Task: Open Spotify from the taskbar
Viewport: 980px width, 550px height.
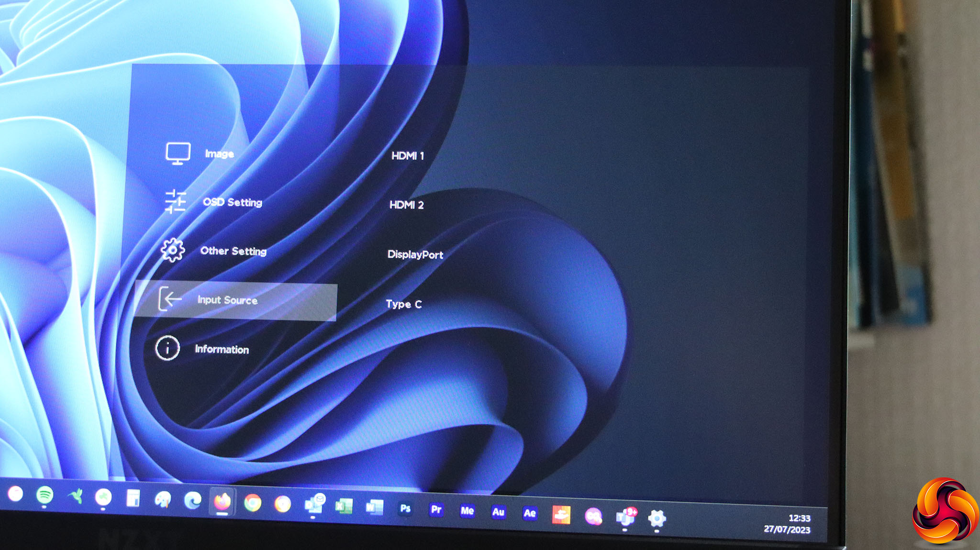Action: 45,495
